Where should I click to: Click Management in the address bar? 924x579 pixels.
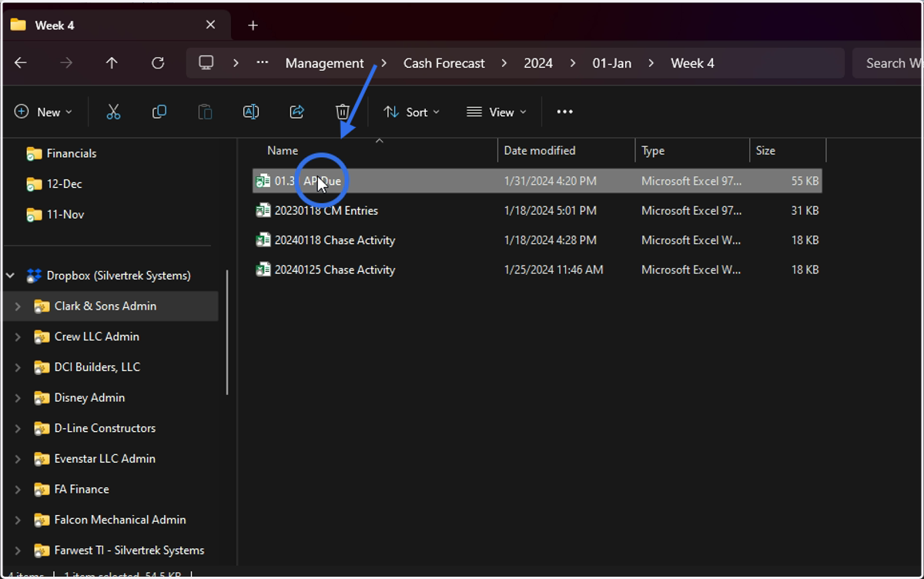(x=324, y=63)
